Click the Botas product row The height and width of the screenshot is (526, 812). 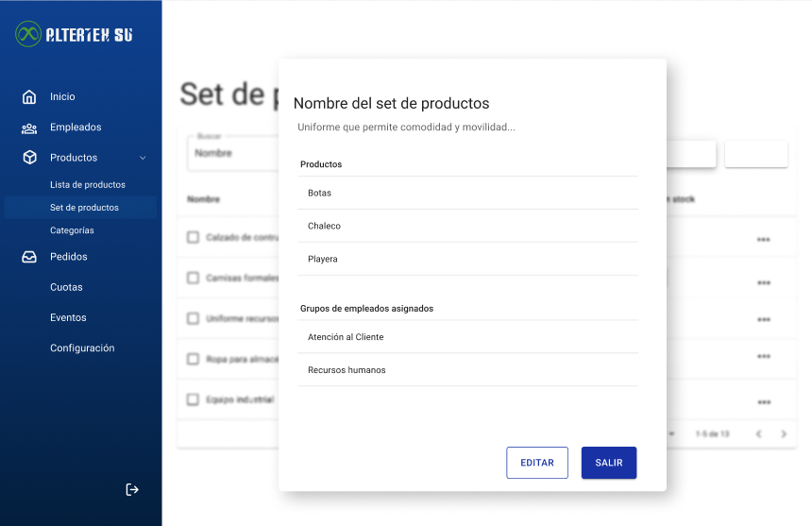(x=467, y=193)
